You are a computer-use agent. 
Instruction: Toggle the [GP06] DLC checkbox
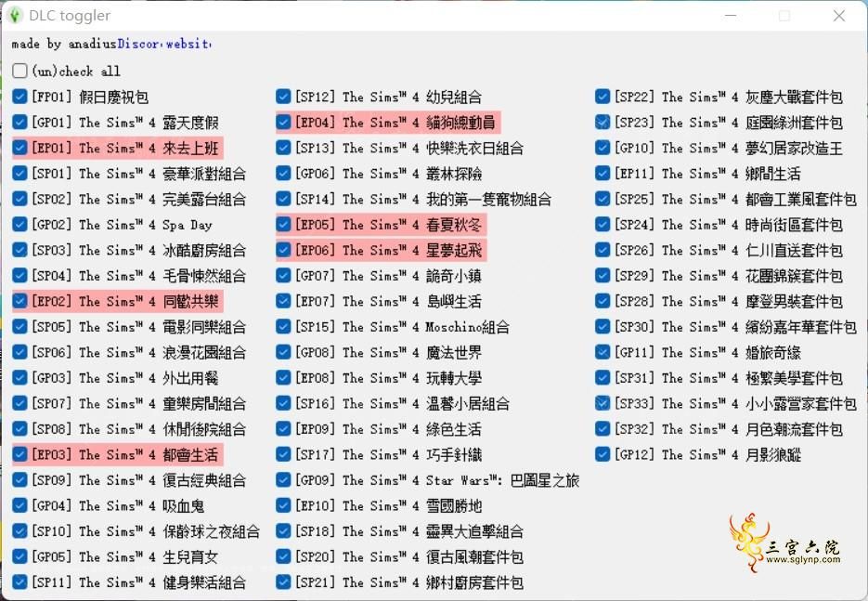click(x=283, y=174)
